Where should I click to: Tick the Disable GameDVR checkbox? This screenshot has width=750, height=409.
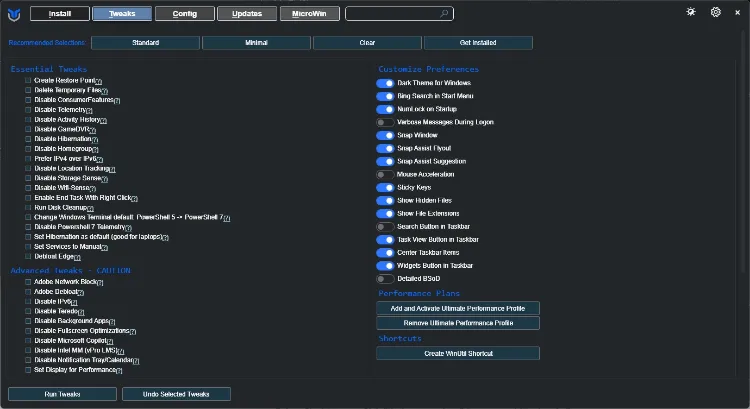29,129
